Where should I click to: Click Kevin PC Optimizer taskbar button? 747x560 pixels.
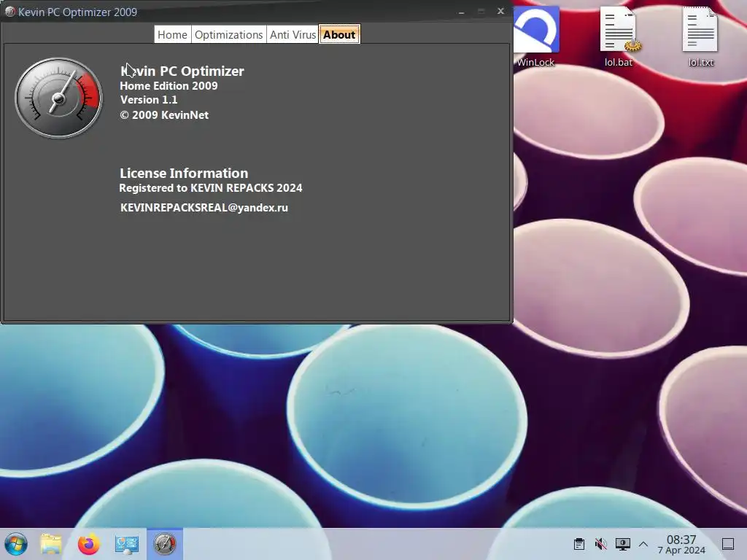tap(165, 544)
